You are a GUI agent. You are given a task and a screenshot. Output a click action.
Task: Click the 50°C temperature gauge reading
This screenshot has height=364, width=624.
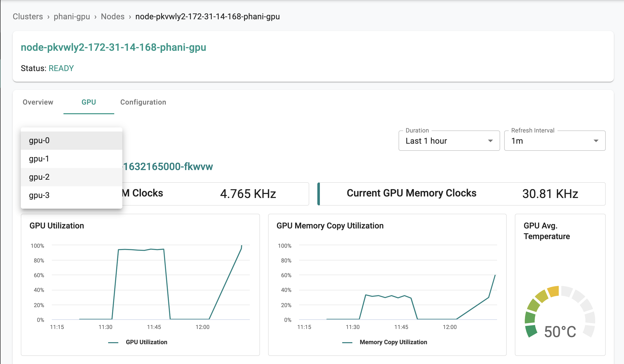pos(560,332)
